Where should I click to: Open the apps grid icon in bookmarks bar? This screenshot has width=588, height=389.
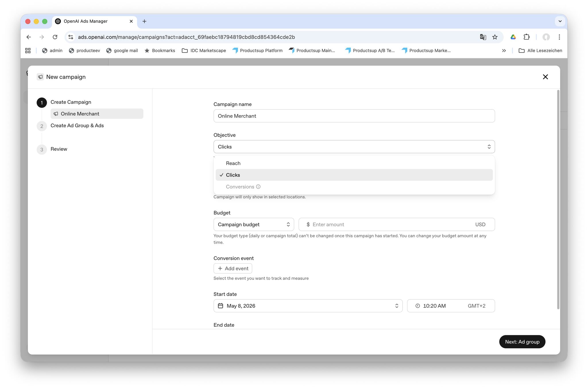28,51
